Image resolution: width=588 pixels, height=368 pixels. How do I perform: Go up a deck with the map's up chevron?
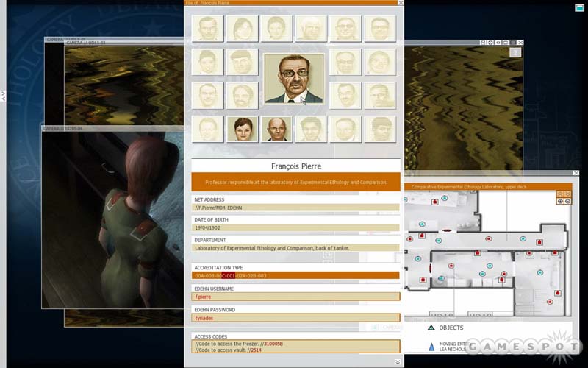pyautogui.click(x=560, y=194)
